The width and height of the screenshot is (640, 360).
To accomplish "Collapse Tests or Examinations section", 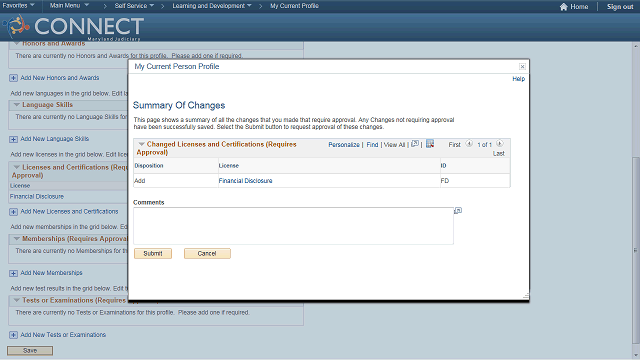I will click(17, 300).
